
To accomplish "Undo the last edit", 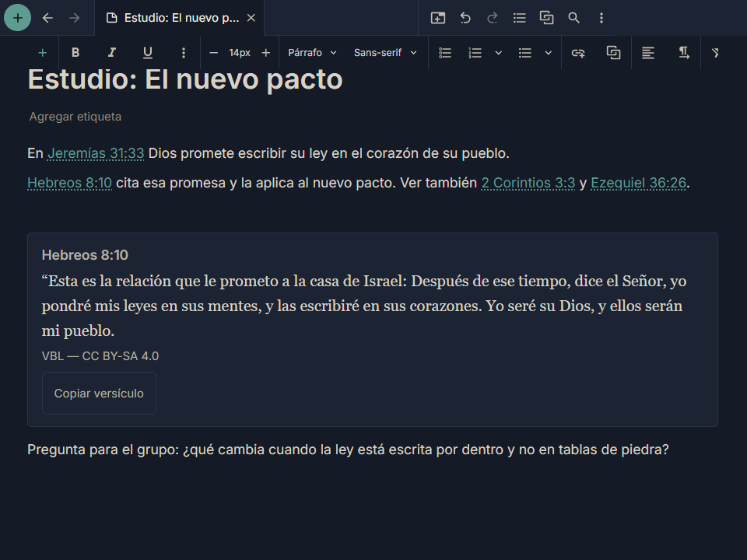I will [465, 18].
